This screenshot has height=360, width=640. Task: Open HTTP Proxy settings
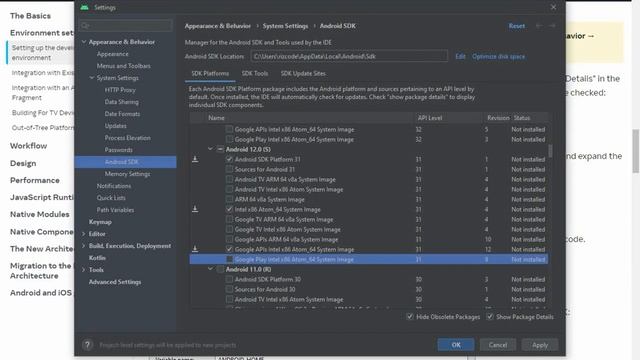tap(120, 90)
